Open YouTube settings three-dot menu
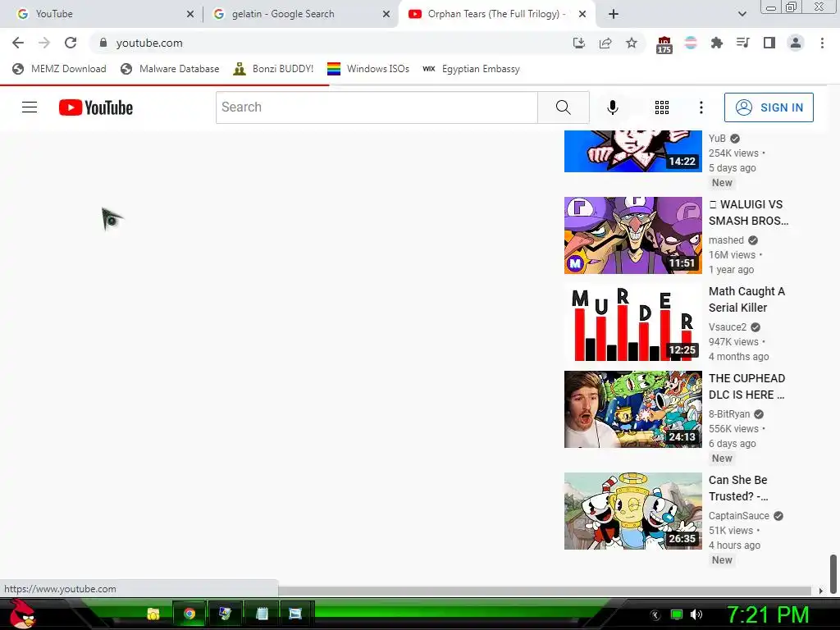This screenshot has width=840, height=630. coord(701,107)
